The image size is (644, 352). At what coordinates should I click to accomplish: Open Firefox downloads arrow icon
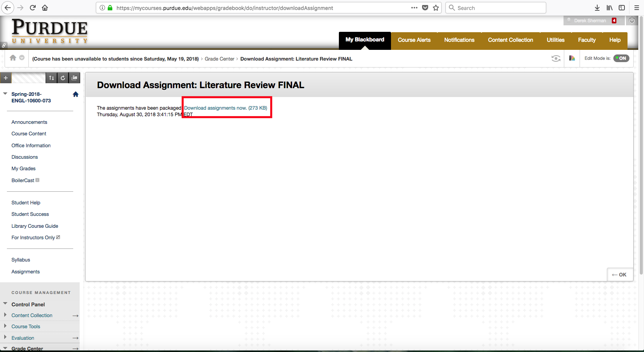pos(597,8)
